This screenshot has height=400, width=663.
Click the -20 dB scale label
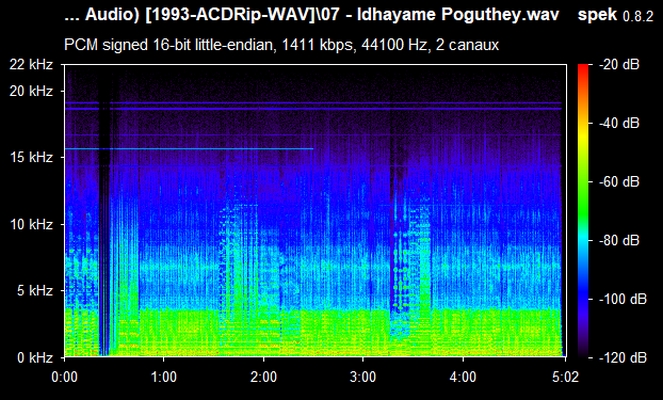point(619,65)
